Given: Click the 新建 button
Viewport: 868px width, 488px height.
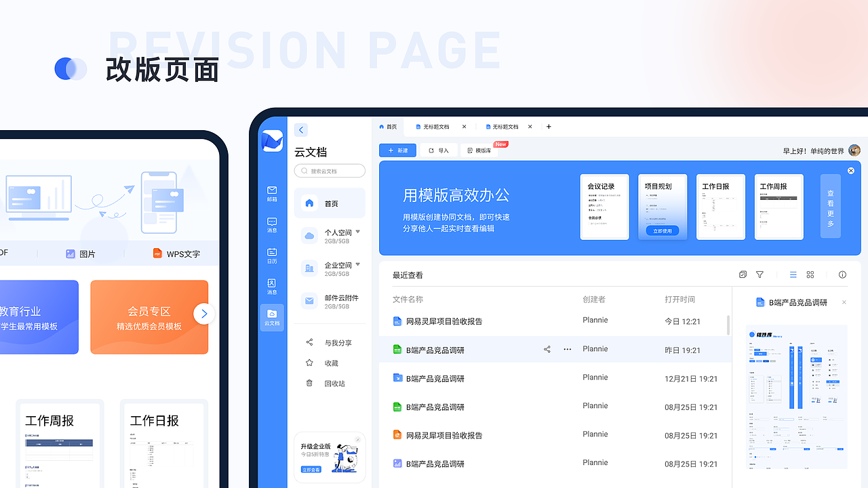Looking at the screenshot, I should [397, 150].
